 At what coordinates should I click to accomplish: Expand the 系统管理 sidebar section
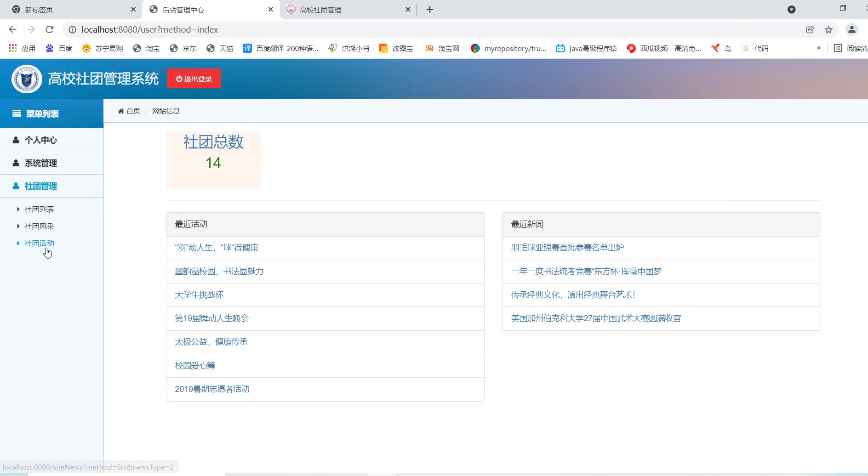click(41, 163)
